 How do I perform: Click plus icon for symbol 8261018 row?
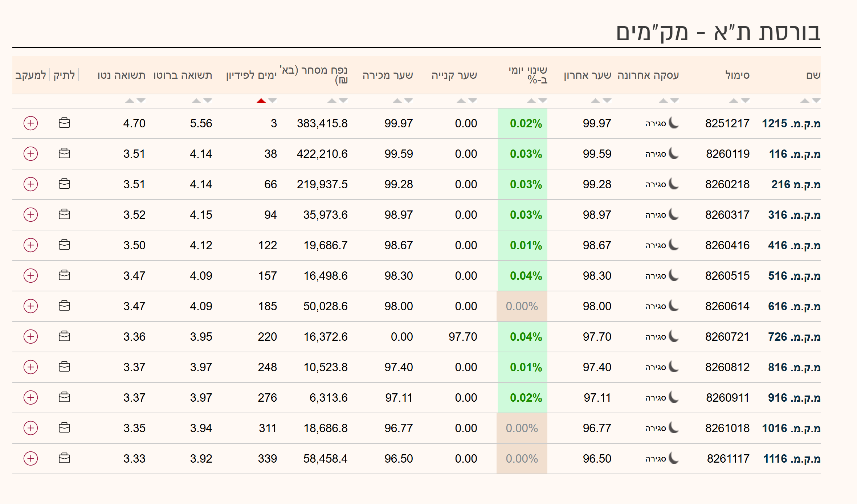coord(30,428)
